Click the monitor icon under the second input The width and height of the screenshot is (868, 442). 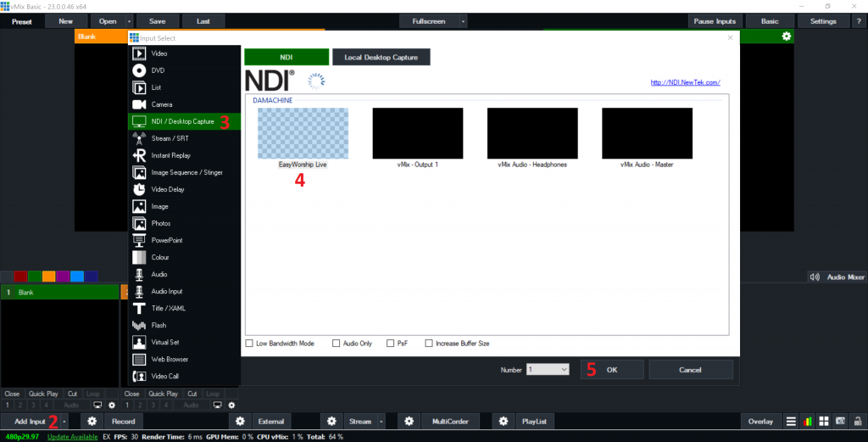coord(218,406)
